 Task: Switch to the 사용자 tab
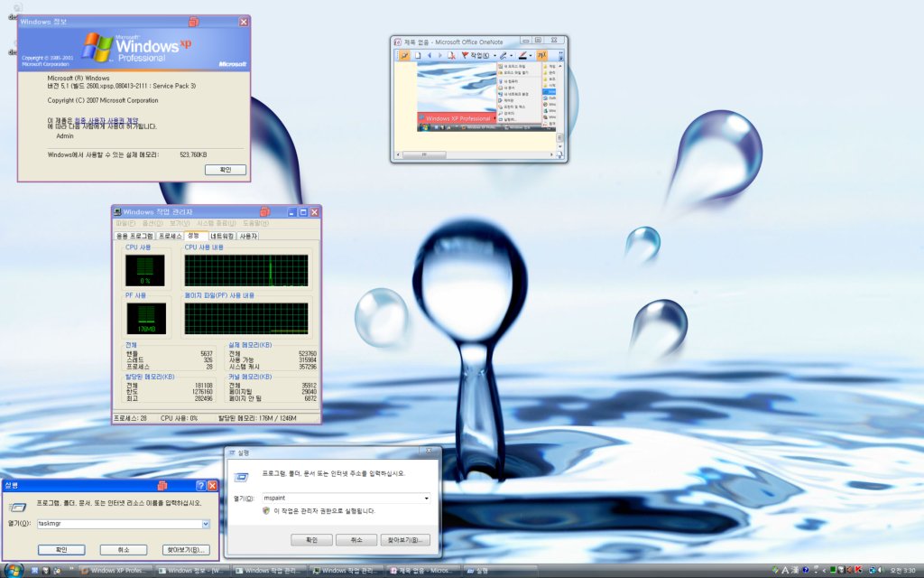[x=248, y=236]
